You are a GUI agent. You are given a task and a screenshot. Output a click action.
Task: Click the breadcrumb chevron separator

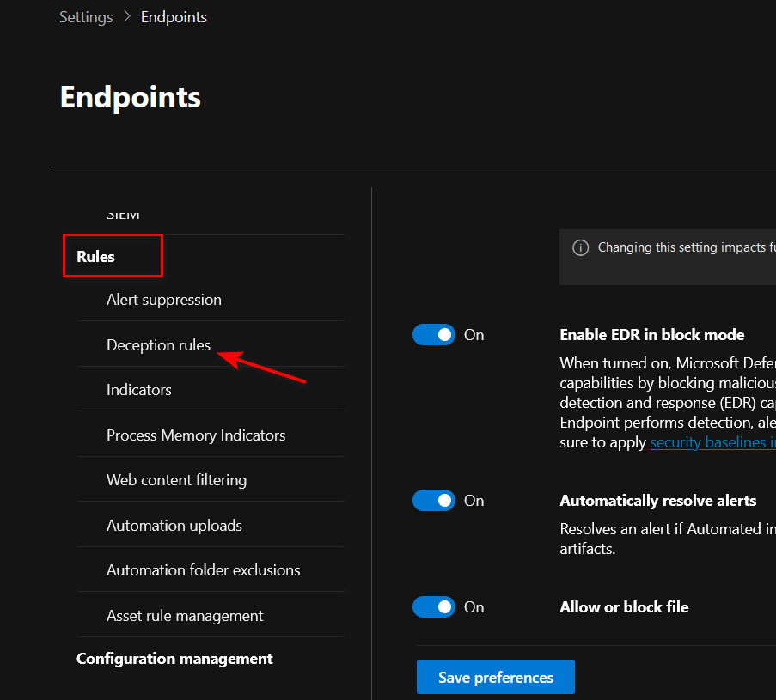(127, 17)
